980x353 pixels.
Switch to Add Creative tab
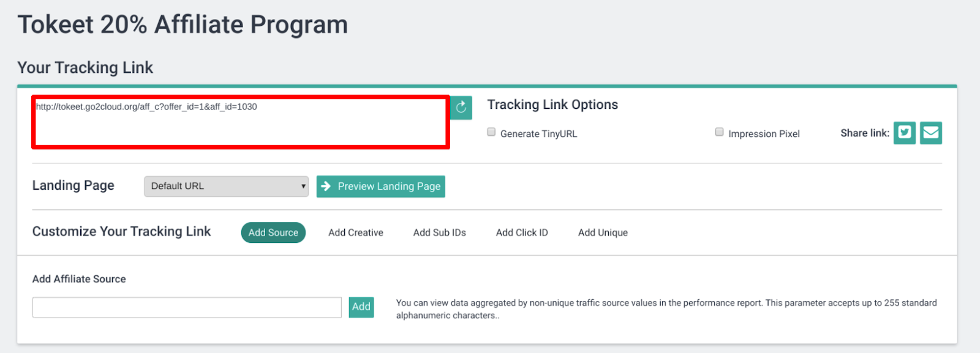356,232
